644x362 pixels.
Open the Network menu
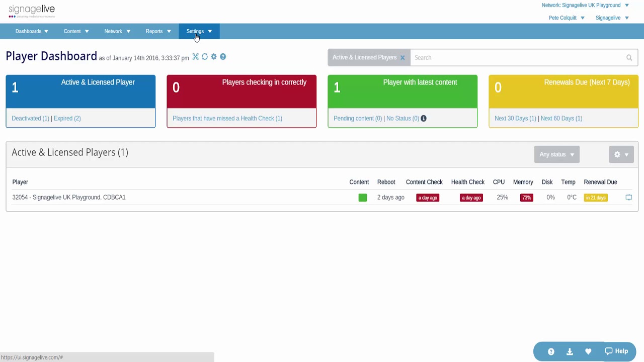[x=117, y=31]
